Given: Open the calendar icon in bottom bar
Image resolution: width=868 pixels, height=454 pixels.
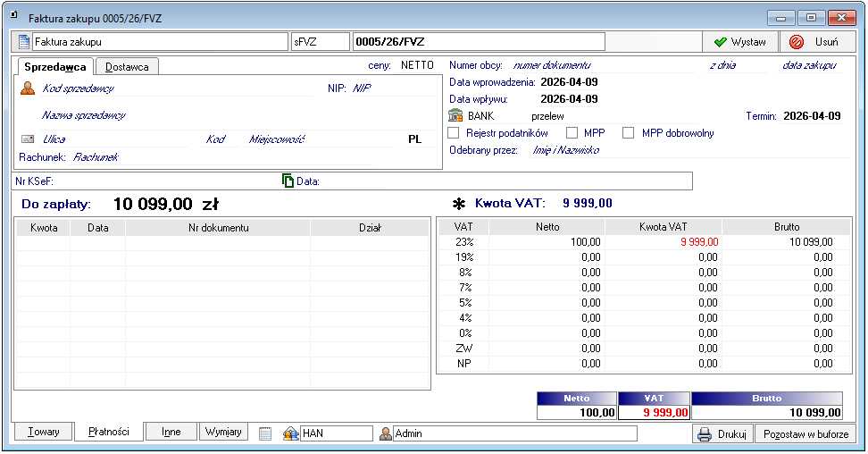Looking at the screenshot, I should tap(264, 433).
